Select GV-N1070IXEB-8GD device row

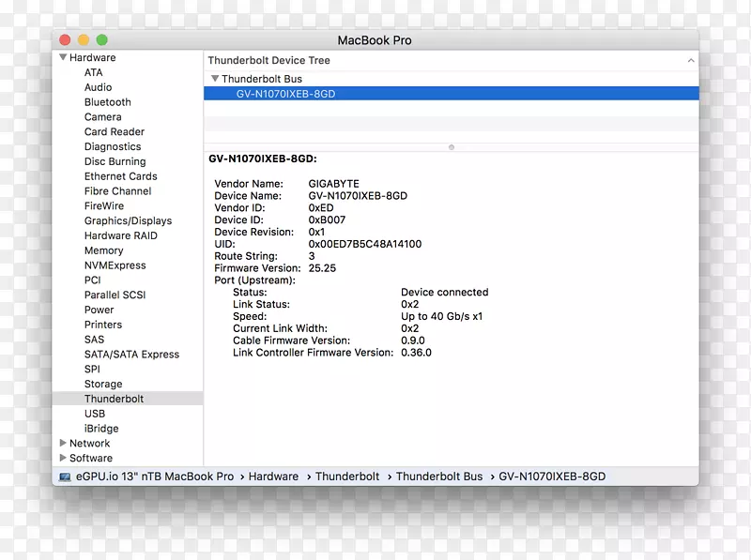point(284,94)
